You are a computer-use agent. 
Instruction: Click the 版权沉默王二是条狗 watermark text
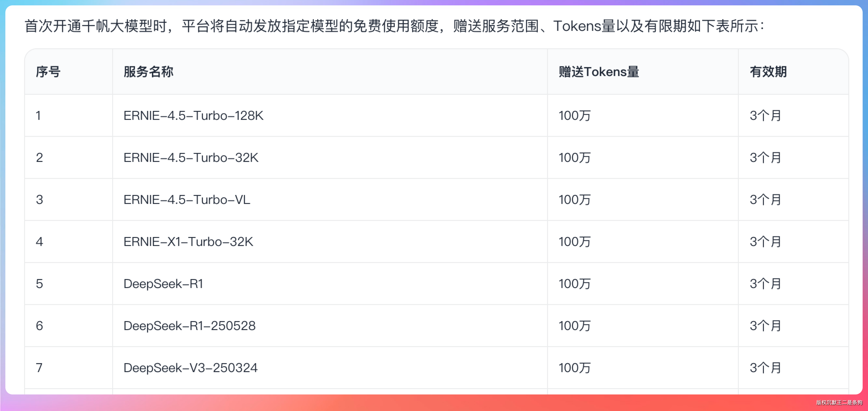point(839,403)
